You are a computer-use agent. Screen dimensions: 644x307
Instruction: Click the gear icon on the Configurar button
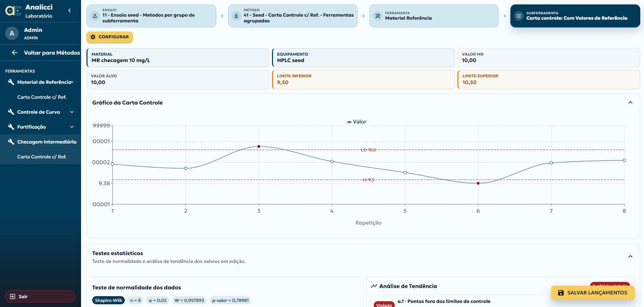click(93, 37)
